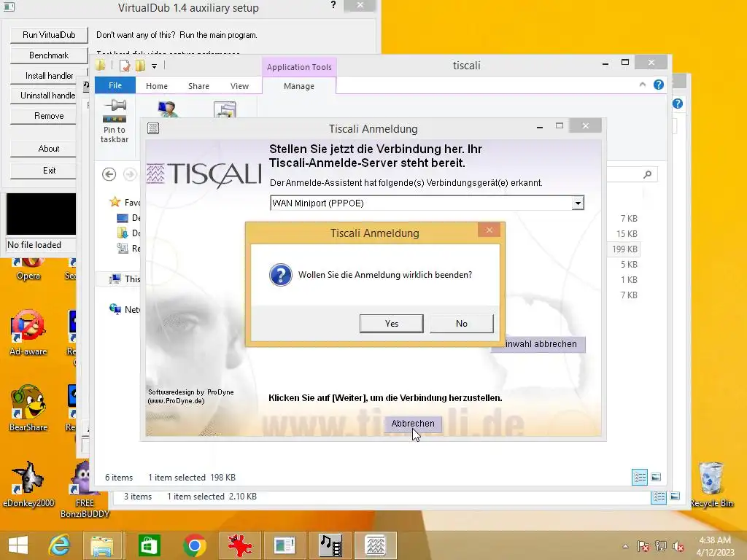Image resolution: width=747 pixels, height=560 pixels.
Task: Open the WAN Miniport (PPPOE) dropdown
Action: [578, 203]
